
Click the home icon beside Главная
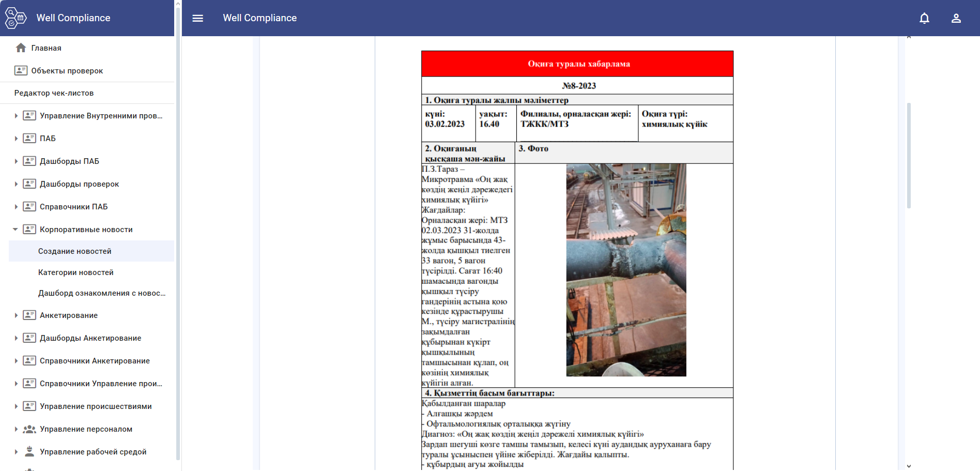click(x=21, y=48)
